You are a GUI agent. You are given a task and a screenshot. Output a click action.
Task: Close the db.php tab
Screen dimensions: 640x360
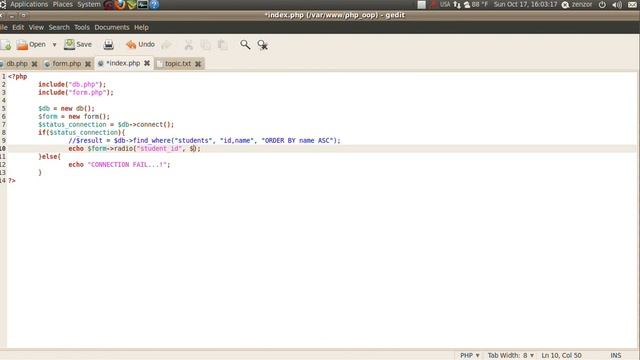click(x=34, y=64)
